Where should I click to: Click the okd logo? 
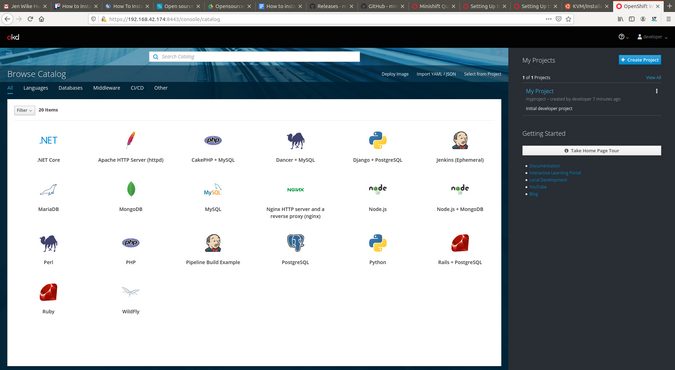(x=13, y=37)
